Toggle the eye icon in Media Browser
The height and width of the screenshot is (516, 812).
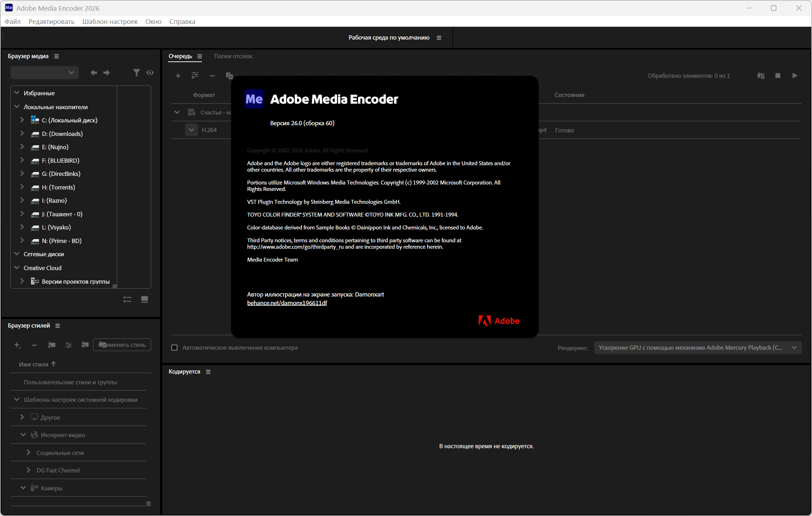[150, 73]
